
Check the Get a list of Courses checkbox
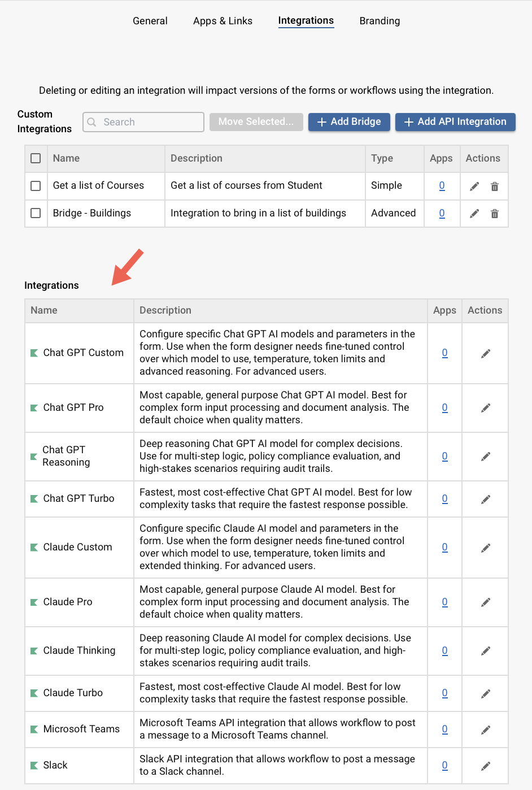36,186
